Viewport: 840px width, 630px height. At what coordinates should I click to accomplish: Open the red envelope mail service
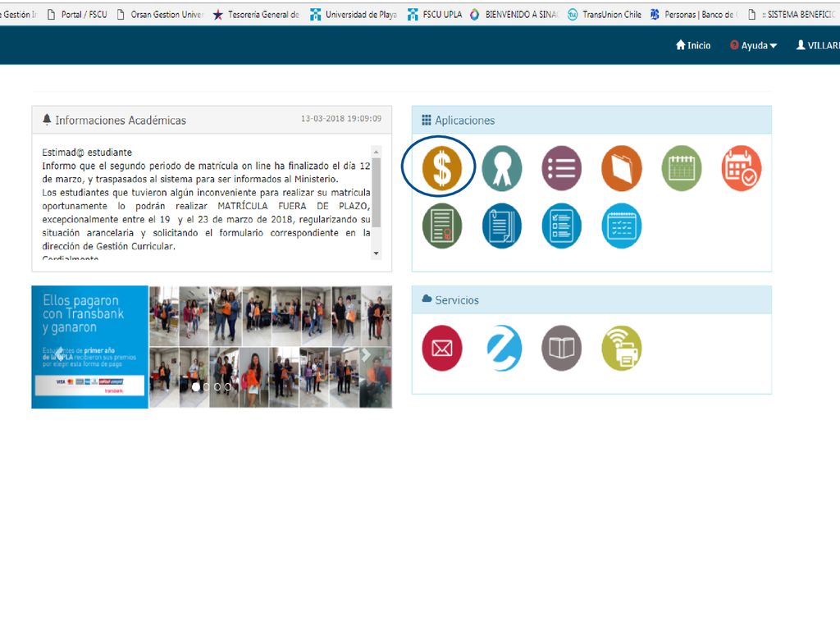[442, 348]
